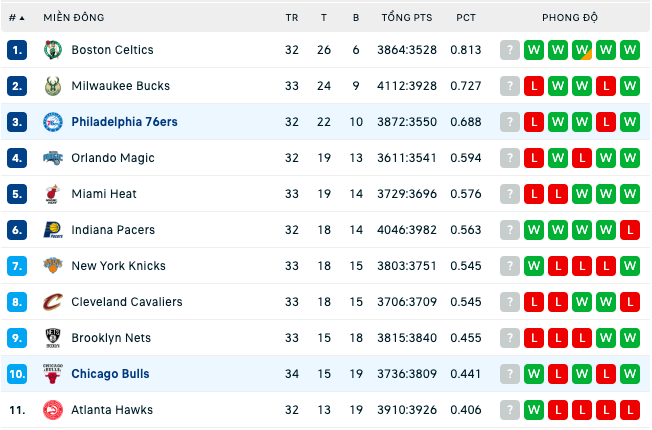Viewport: 652px width, 430px height.
Task: Click the Atlanta Hawks logo
Action: point(53,410)
